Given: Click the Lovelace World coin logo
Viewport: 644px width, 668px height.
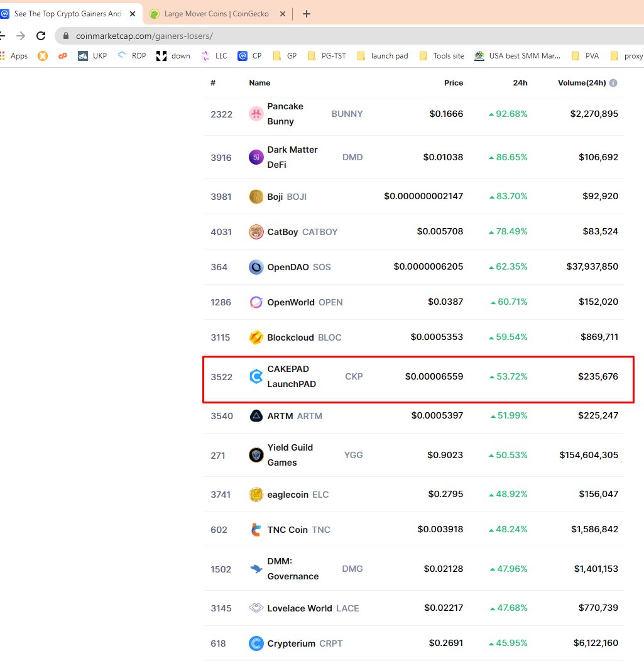Looking at the screenshot, I should click(256, 608).
